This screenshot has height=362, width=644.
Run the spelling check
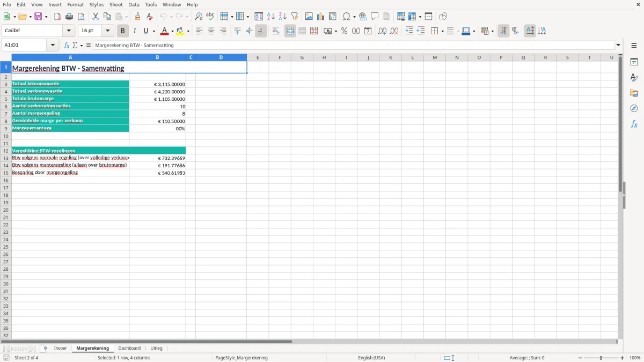click(x=210, y=17)
